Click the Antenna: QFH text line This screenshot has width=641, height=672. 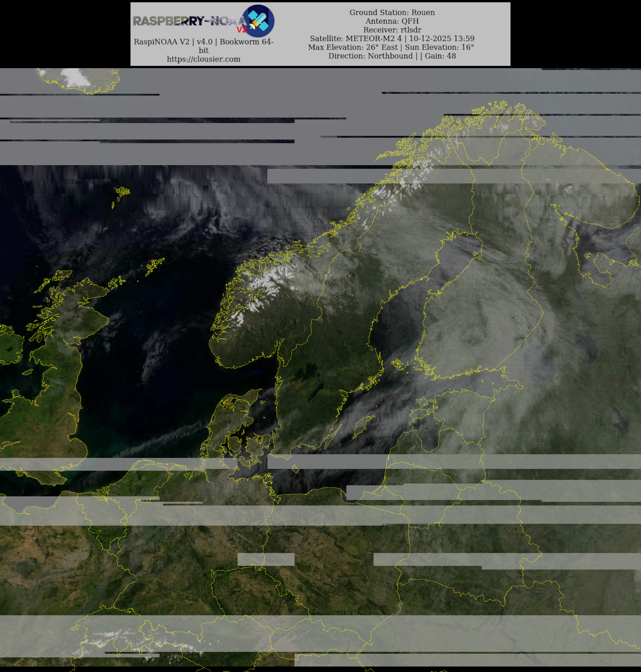click(392, 21)
